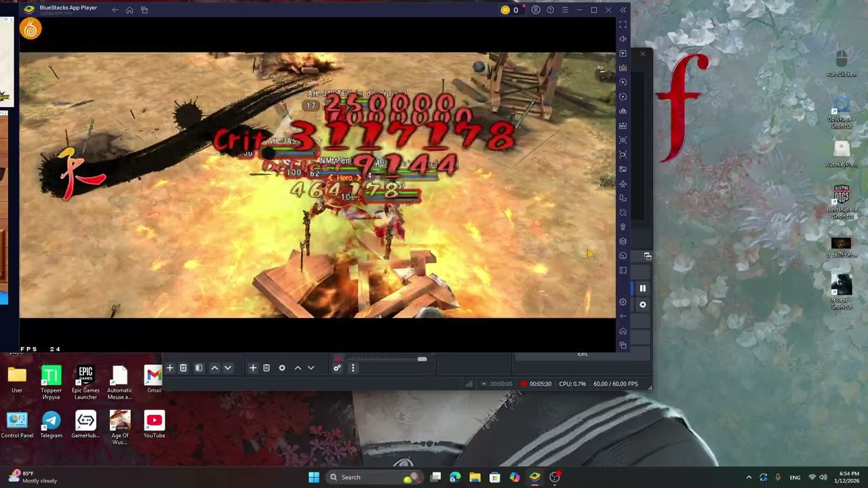This screenshot has height=488, width=868.
Task: Open the Age Of Wushu desktop shortcut
Action: pos(119,428)
